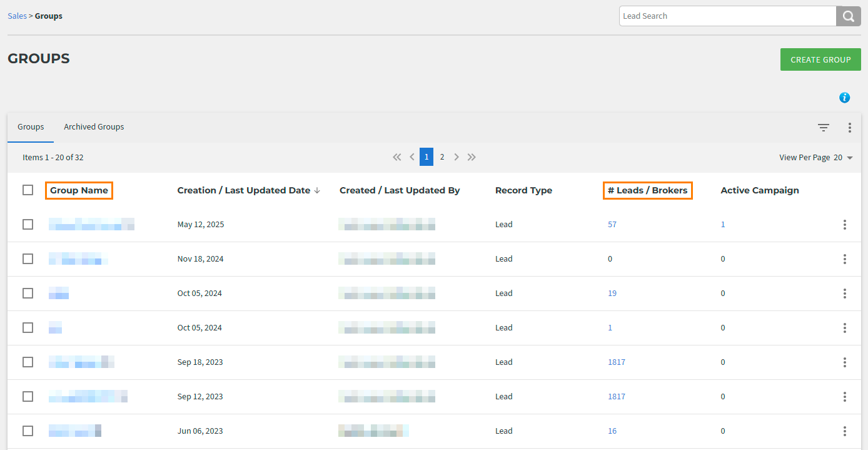Screen dimensions: 868x450
Task: Open actions menu for Sep 12, 2023 row
Action: coord(845,397)
